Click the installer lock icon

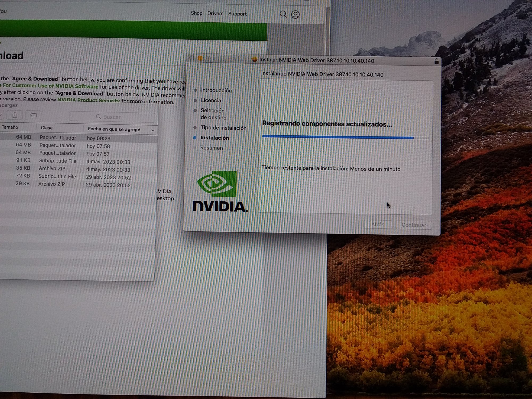pyautogui.click(x=437, y=61)
